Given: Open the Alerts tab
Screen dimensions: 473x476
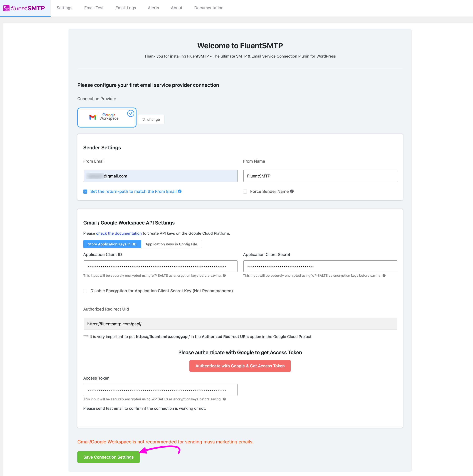Looking at the screenshot, I should 153,8.
